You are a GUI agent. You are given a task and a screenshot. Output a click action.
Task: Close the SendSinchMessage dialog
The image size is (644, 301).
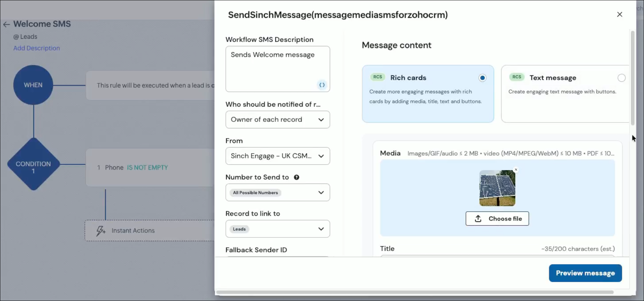(x=620, y=15)
